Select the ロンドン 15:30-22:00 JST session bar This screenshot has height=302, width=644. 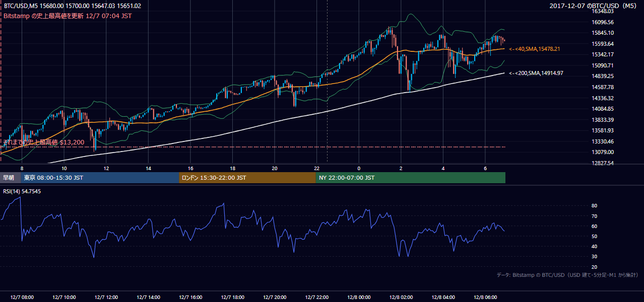tap(247, 178)
